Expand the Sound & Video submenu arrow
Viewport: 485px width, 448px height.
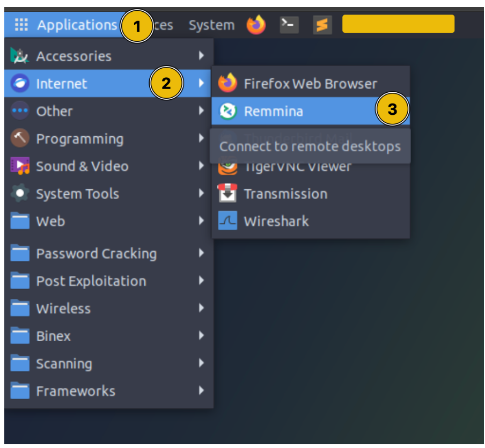pos(201,166)
